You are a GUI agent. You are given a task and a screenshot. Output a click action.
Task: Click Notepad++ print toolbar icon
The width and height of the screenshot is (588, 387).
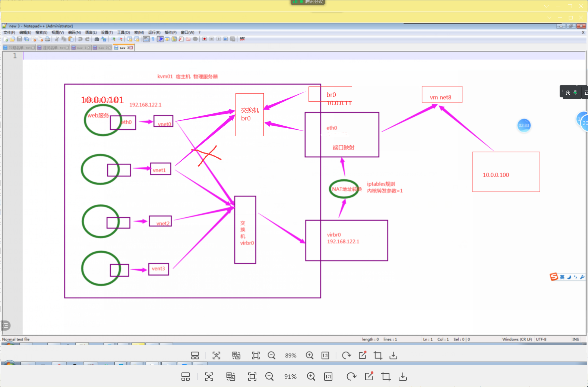click(47, 39)
